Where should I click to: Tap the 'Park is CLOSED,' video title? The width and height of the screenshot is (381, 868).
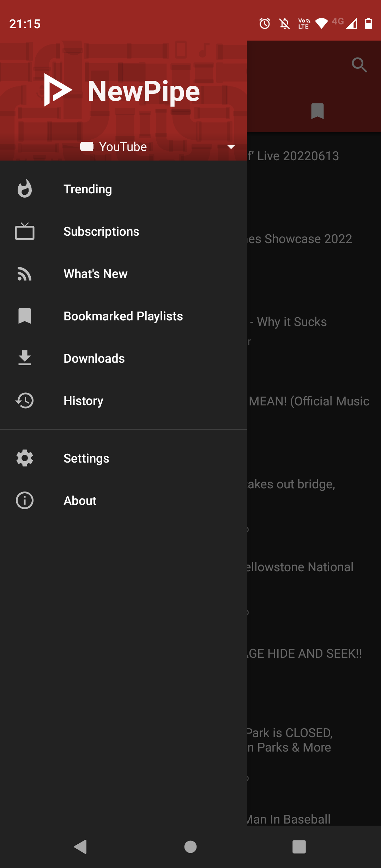[x=290, y=733]
